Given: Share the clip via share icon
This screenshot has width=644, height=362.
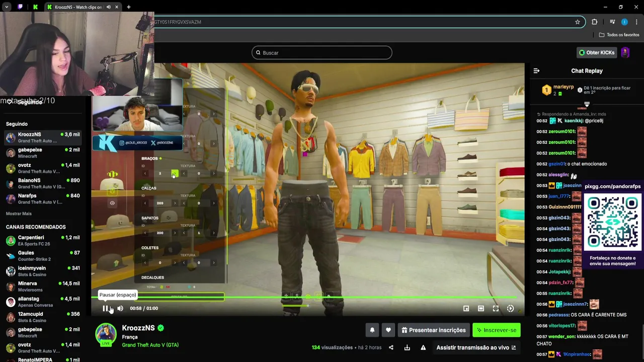Looking at the screenshot, I should click(391, 347).
